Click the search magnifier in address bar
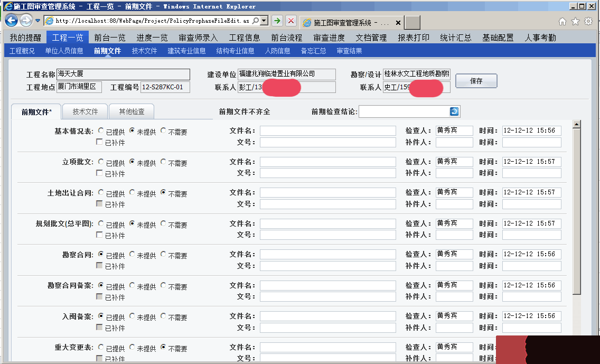Image resolution: width=600 pixels, height=364 pixels. (x=255, y=21)
